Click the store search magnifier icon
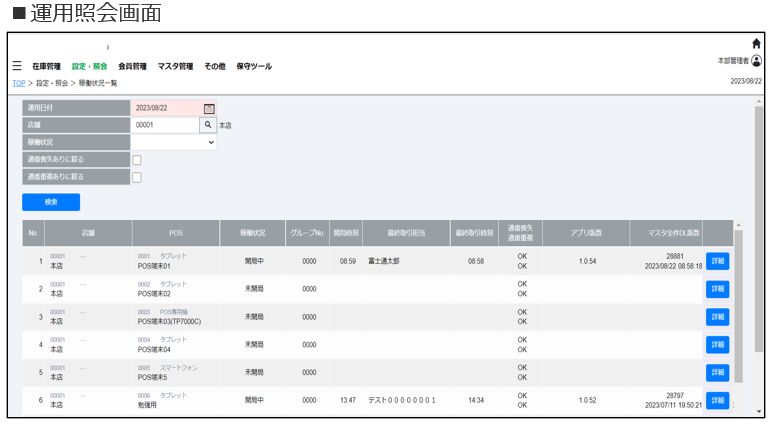The image size is (773, 427). [208, 125]
